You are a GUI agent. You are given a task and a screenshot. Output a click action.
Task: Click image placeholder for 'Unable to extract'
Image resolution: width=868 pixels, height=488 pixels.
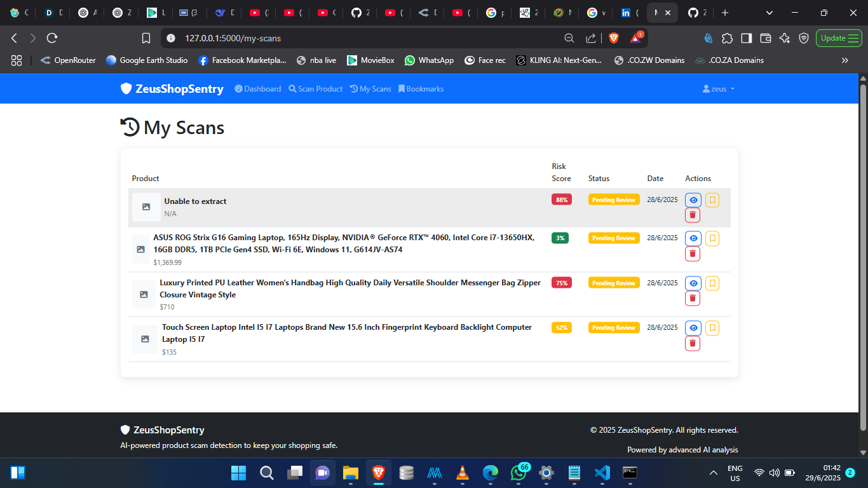tap(146, 207)
